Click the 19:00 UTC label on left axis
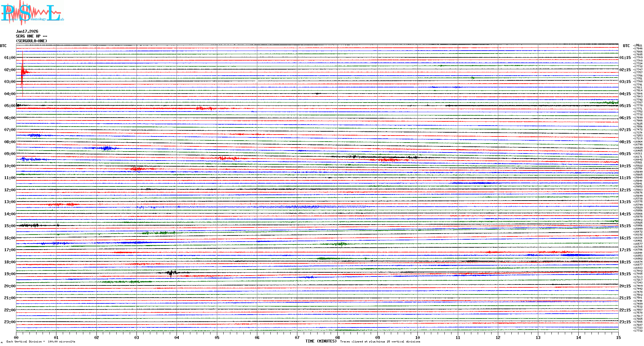Viewport: 644px width, 346px height. pyautogui.click(x=10, y=274)
